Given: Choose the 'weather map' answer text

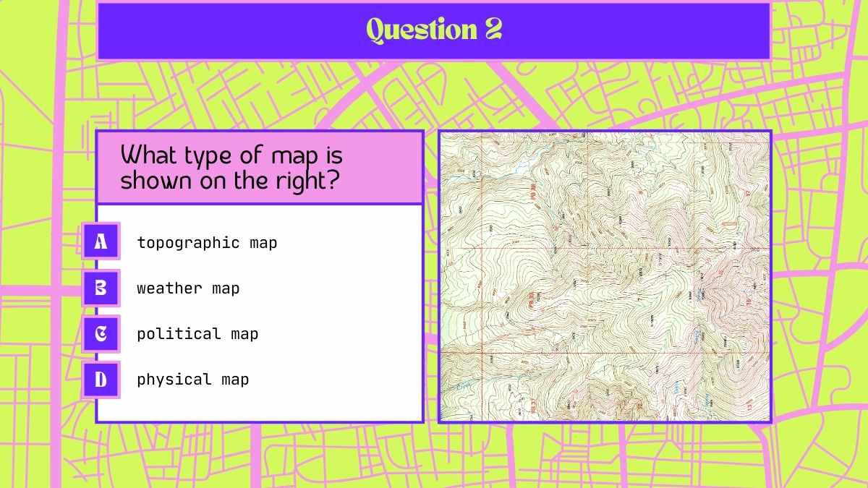Looking at the screenshot, I should click(188, 288).
